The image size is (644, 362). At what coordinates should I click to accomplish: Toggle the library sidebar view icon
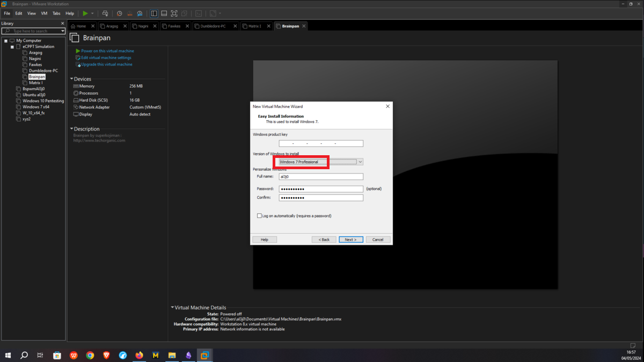154,13
